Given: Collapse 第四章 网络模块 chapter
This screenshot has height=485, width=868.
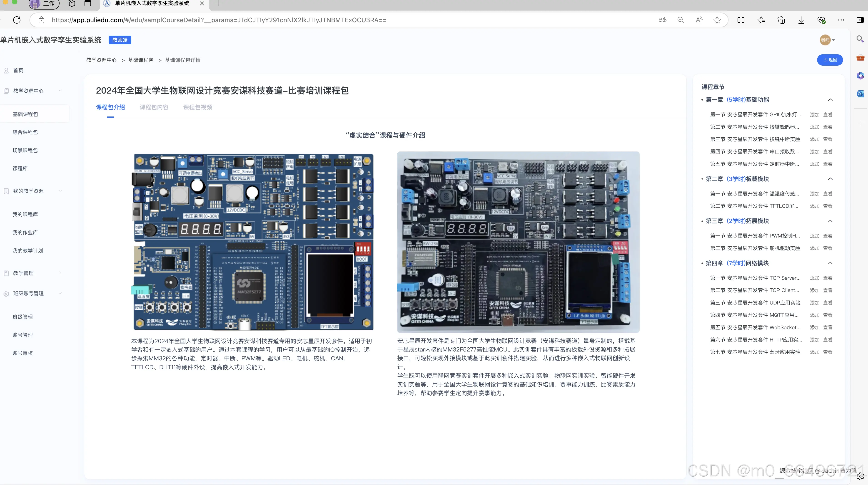Looking at the screenshot, I should (x=830, y=263).
